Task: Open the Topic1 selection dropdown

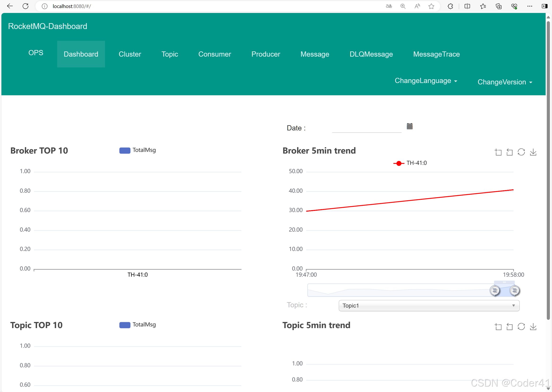Action: click(x=429, y=306)
